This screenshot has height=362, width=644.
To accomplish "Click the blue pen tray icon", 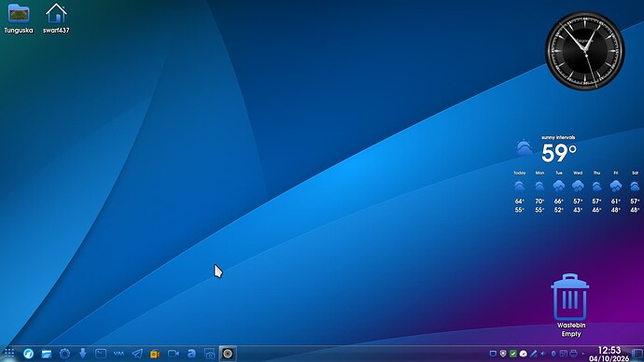I will point(534,354).
